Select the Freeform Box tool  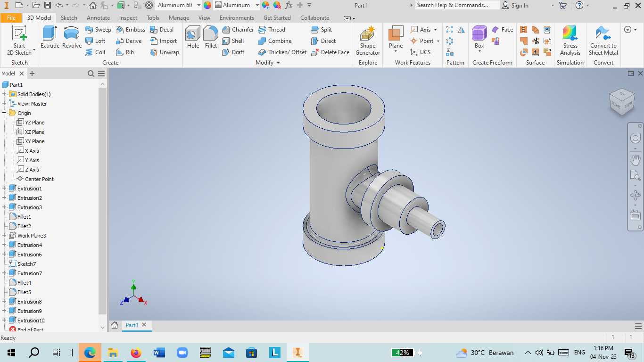(x=479, y=37)
